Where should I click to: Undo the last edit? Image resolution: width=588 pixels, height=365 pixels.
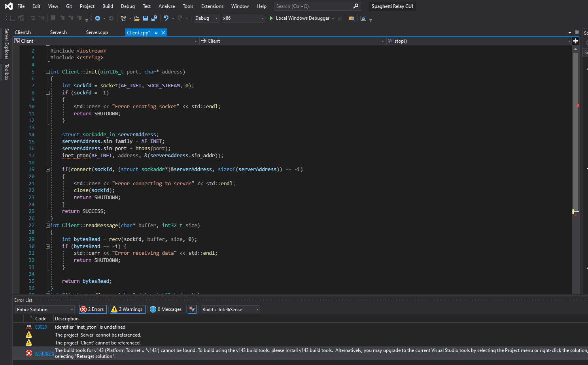pos(166,18)
